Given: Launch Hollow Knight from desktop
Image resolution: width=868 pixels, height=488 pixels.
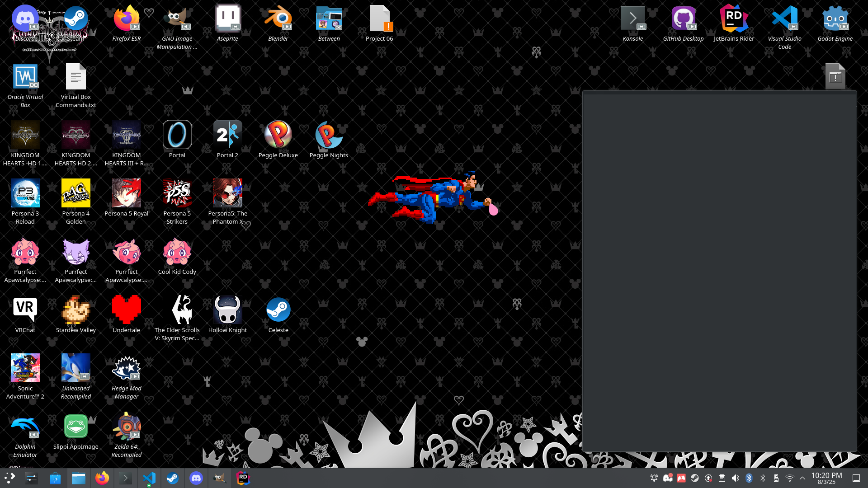Looking at the screenshot, I should tap(227, 310).
